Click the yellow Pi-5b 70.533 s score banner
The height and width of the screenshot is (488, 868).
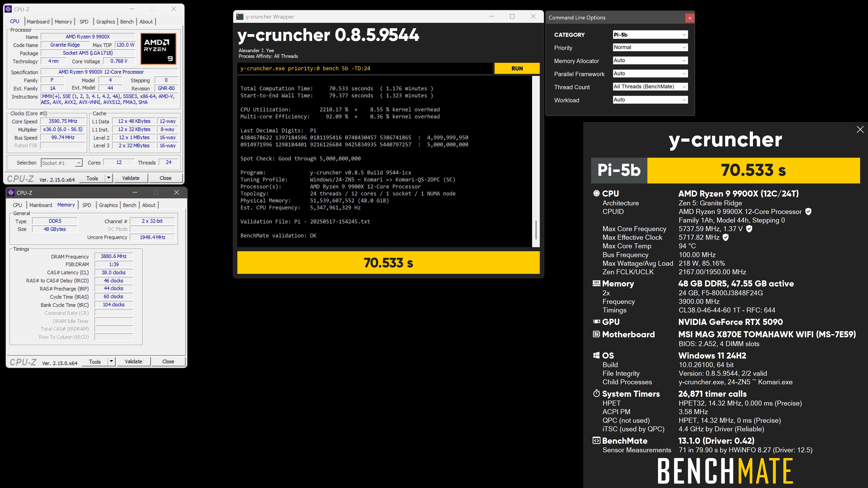[x=725, y=170]
